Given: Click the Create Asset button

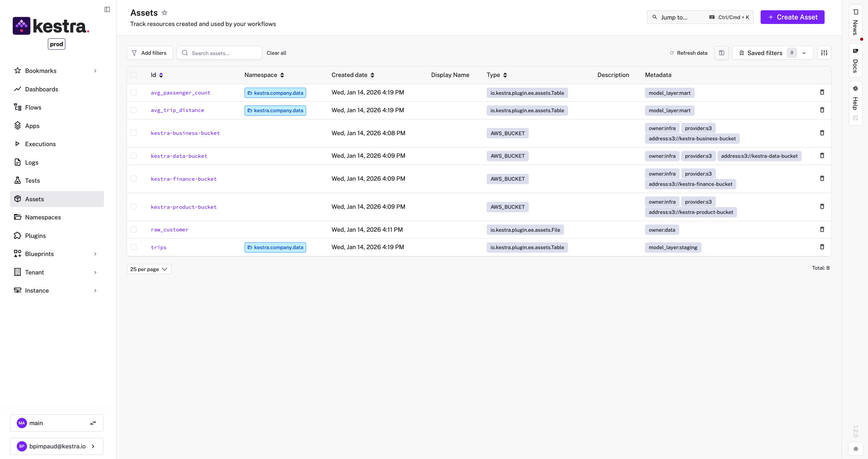Looking at the screenshot, I should click(792, 17).
